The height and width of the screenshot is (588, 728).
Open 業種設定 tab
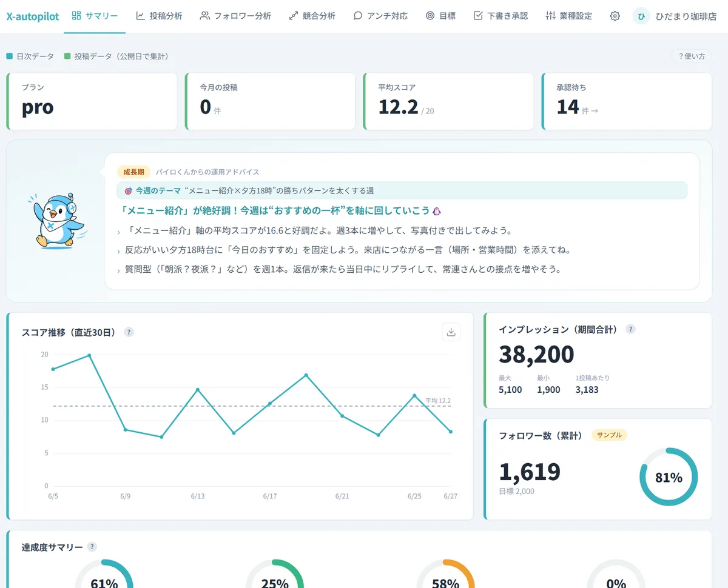[x=568, y=16]
